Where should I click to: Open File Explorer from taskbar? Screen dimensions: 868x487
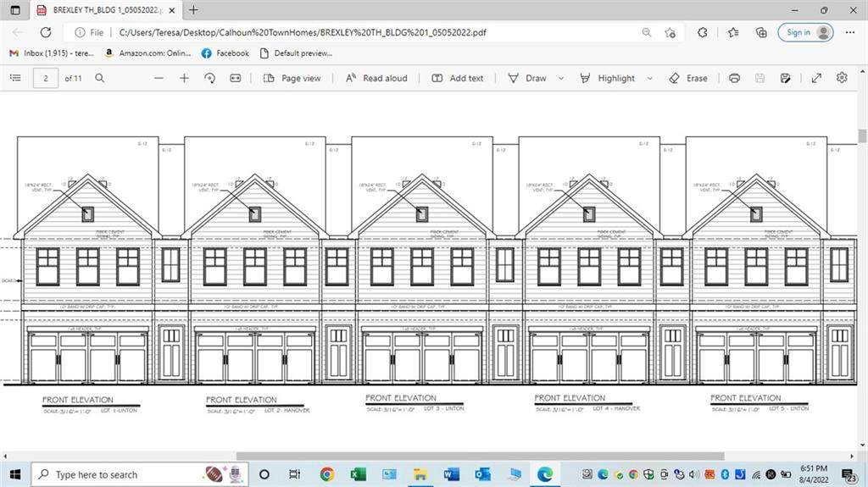(420, 474)
